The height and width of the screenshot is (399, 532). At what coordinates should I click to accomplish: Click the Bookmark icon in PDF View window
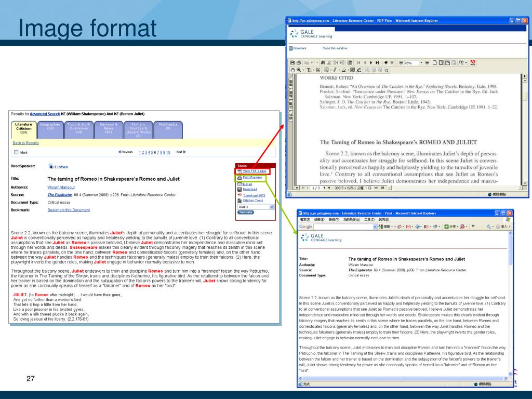tap(291, 48)
